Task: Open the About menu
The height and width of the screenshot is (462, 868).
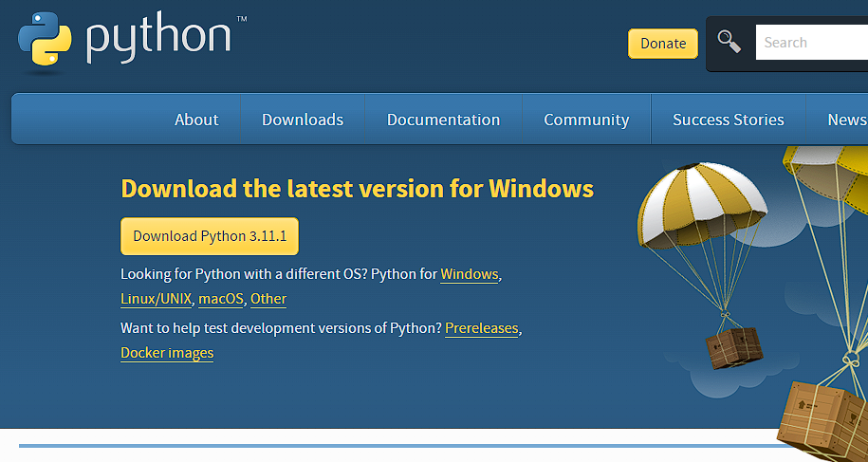Action: [x=196, y=120]
